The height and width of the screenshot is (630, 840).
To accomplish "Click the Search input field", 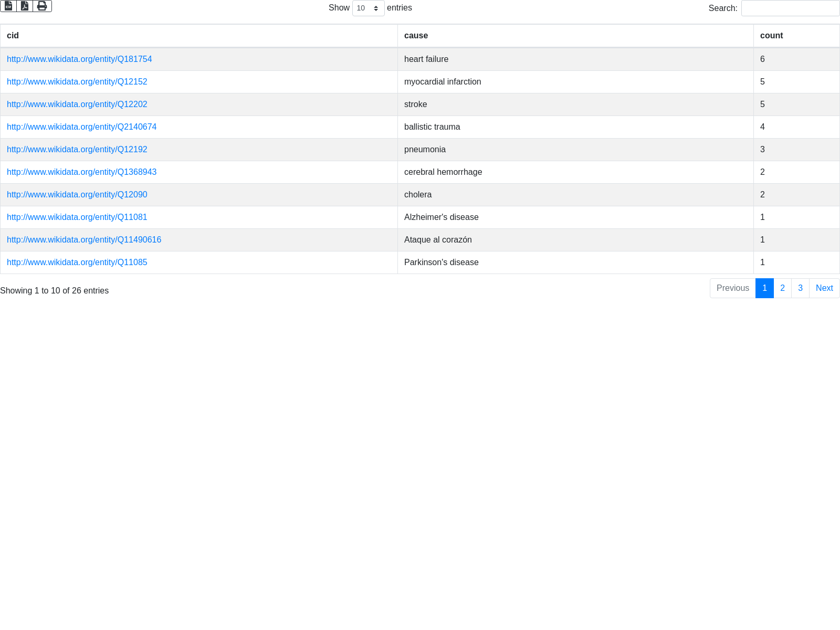I will (790, 8).
